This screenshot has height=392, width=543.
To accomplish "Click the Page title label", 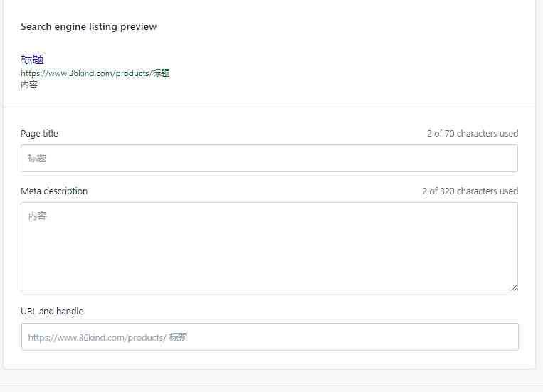I will click(x=39, y=133).
